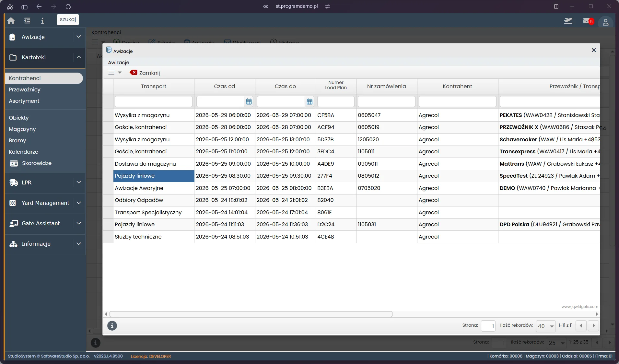Image resolution: width=619 pixels, height=364 pixels.
Task: Expand the LPR sidebar section
Action: pyautogui.click(x=78, y=182)
